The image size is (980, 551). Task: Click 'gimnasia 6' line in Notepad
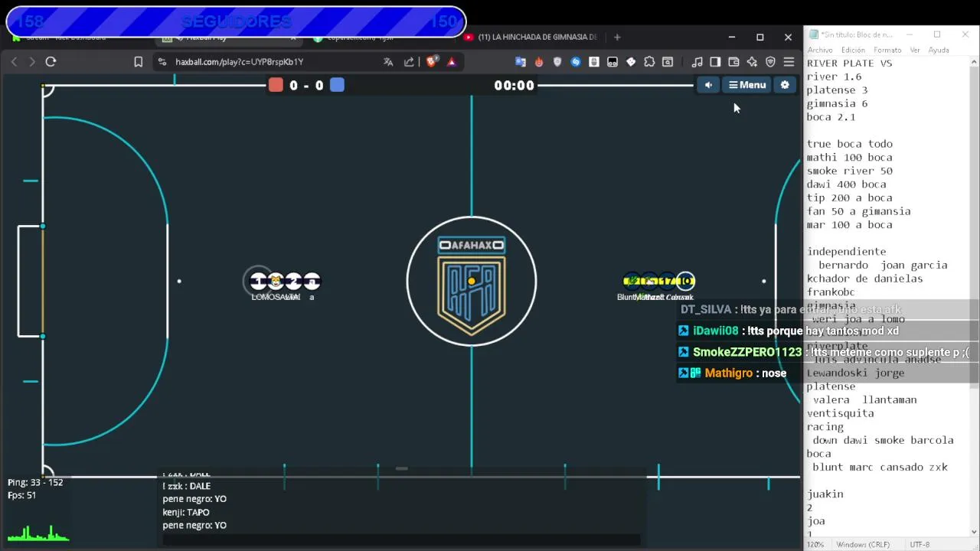point(837,103)
